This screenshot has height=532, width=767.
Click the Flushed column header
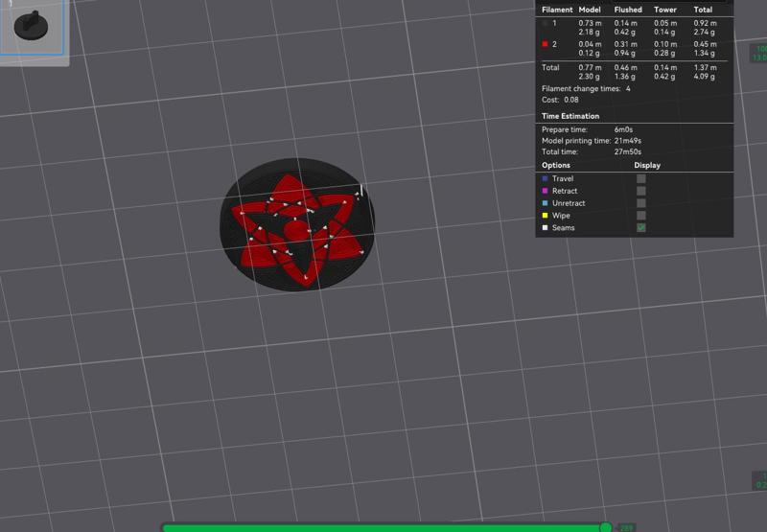628,10
